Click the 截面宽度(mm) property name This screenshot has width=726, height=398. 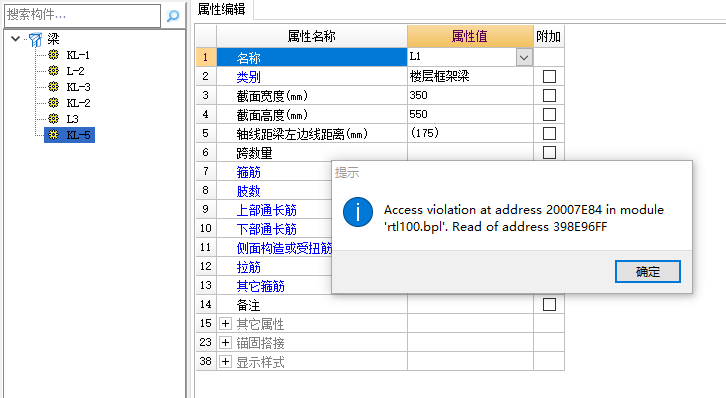pos(272,96)
